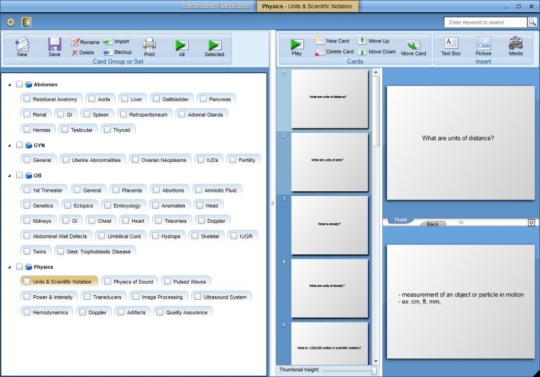The height and width of the screenshot is (377, 540).
Task: Rename the selected card set
Action: coord(85,42)
